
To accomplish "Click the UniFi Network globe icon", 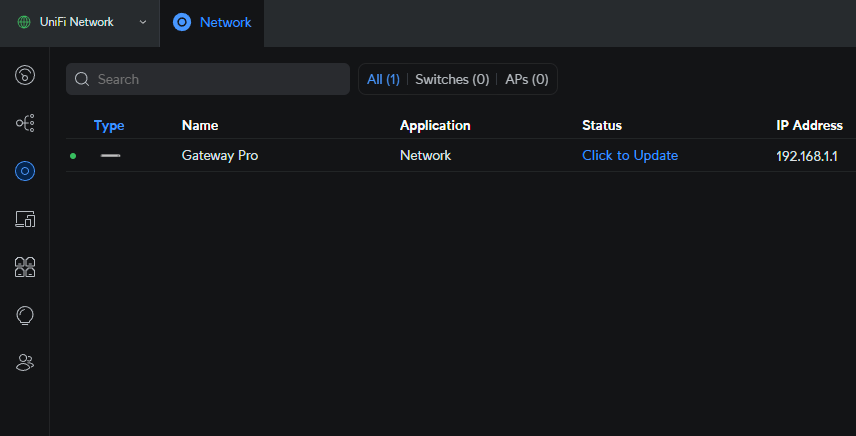I will click(24, 22).
